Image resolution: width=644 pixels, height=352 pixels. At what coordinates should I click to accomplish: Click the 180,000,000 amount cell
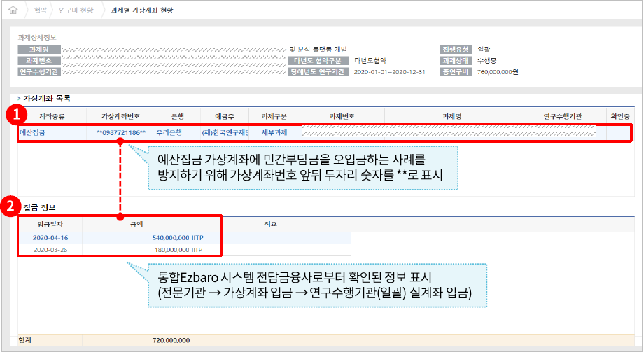pyautogui.click(x=171, y=250)
